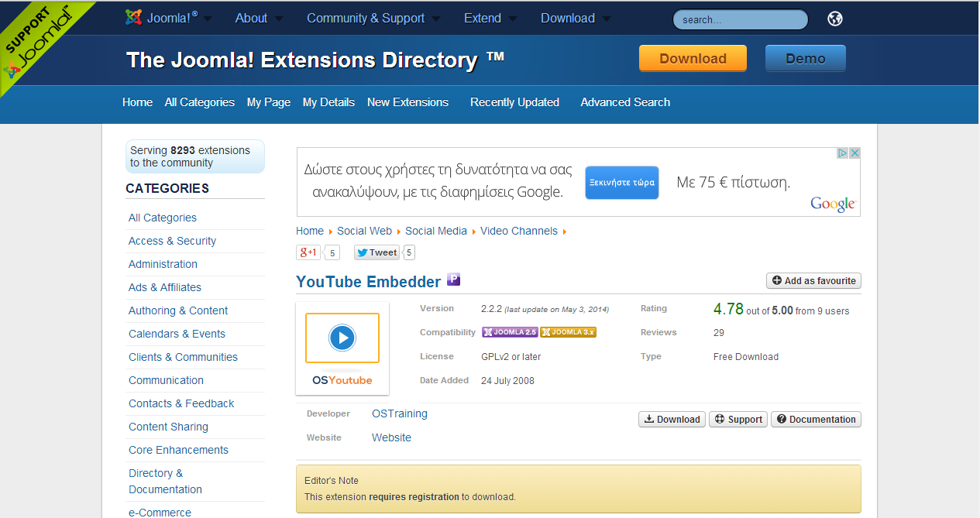Click the blue ad call-to-action button
The image size is (980, 518).
point(622,183)
